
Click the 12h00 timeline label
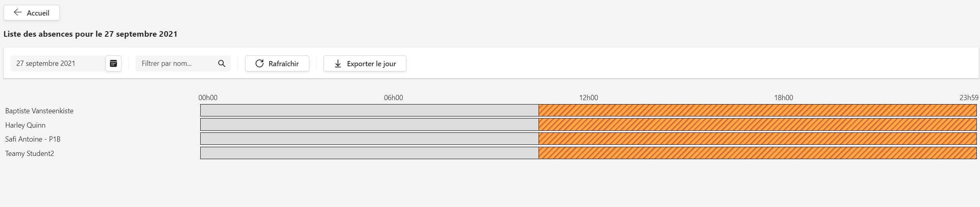tap(588, 98)
